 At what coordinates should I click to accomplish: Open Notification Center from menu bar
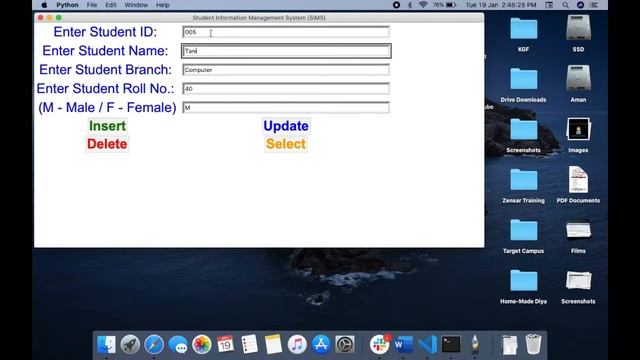point(594,5)
